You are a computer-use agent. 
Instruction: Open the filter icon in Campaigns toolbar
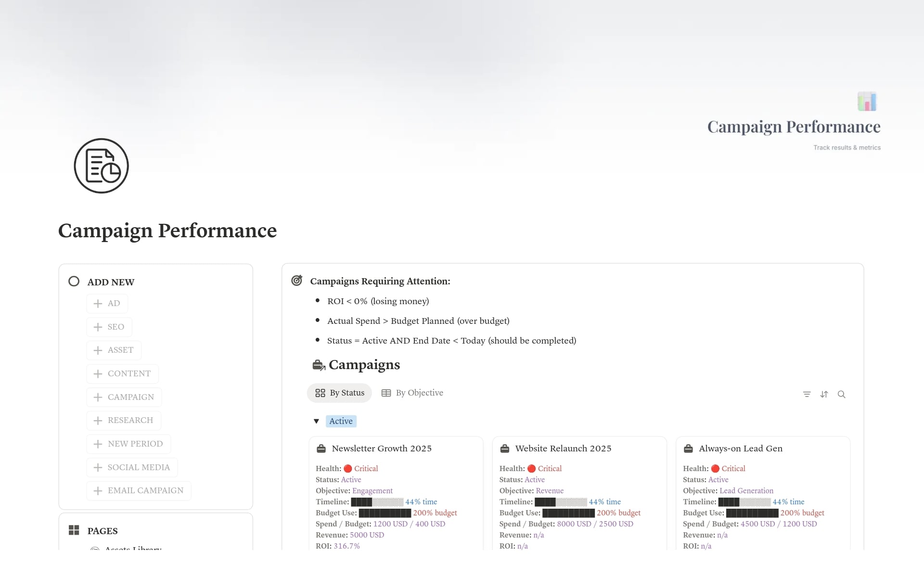pos(807,394)
